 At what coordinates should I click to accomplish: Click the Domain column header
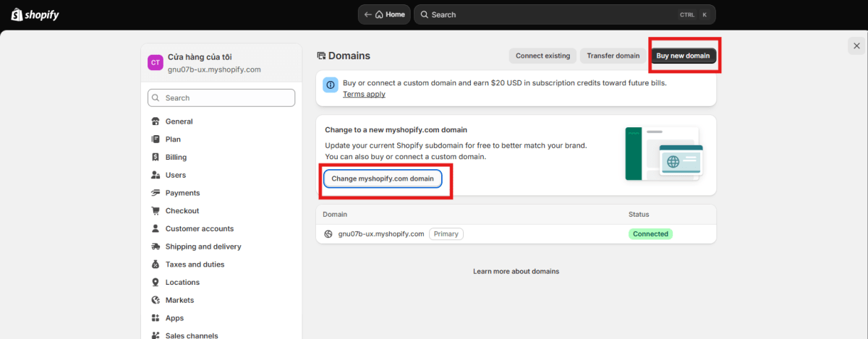click(x=335, y=215)
